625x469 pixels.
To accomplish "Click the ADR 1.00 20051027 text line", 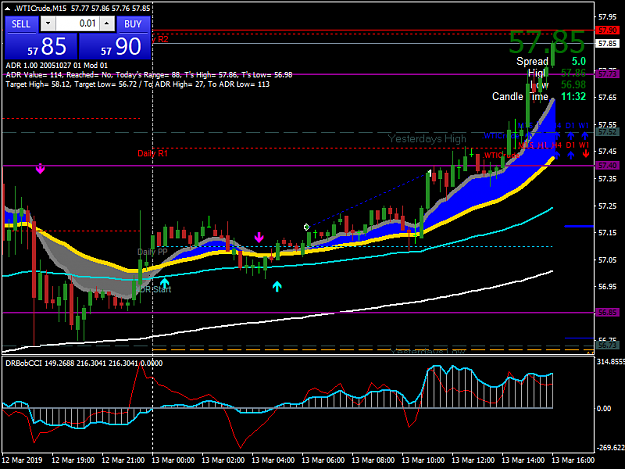I will click(56, 65).
